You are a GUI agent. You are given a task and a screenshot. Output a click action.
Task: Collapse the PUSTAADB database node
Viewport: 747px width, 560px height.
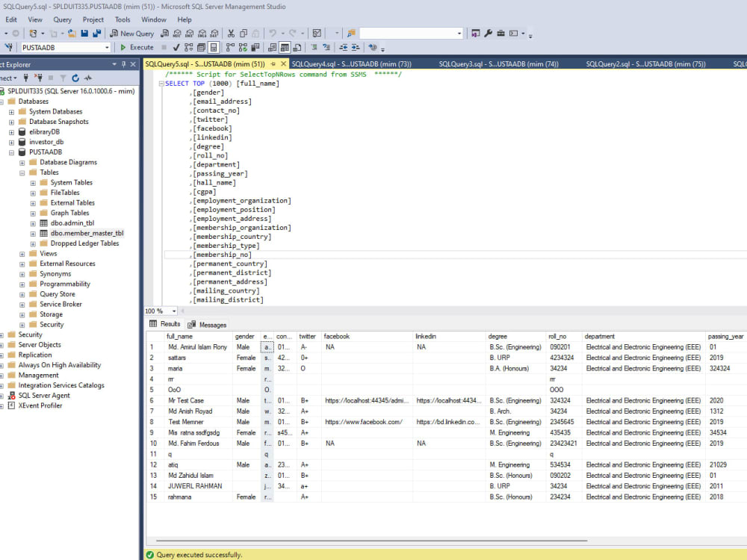(11, 152)
